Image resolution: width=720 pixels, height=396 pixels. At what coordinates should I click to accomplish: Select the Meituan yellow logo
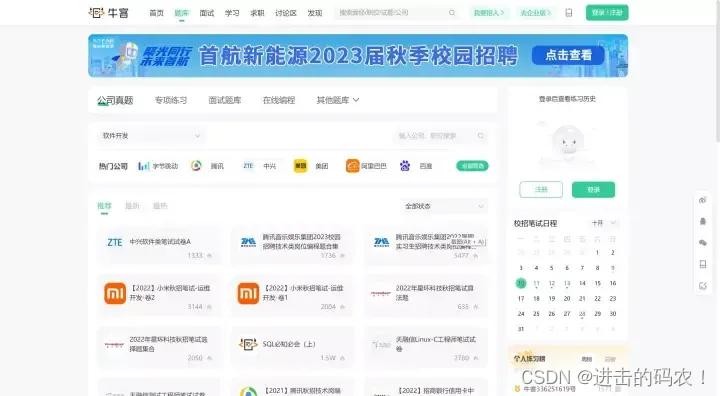coord(300,166)
